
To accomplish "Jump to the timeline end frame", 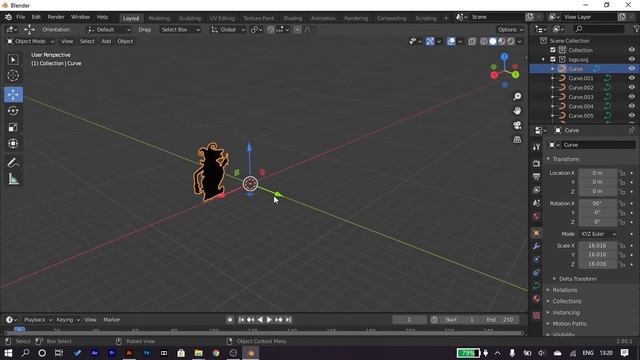I will pos(289,320).
